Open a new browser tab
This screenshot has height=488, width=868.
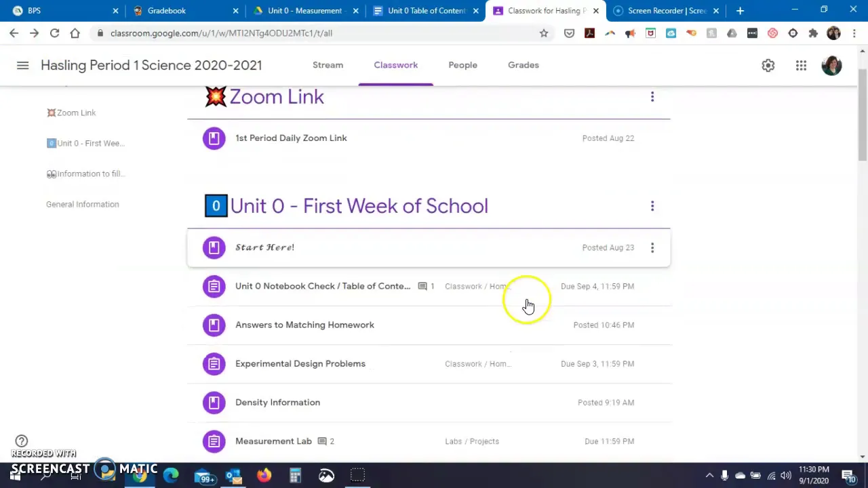point(740,11)
